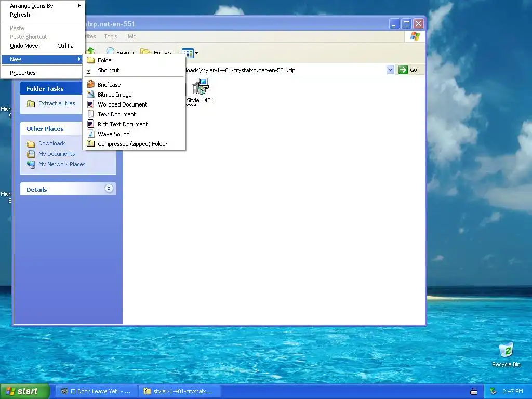
Task: Open the Help menu in Explorer
Action: [130, 36]
